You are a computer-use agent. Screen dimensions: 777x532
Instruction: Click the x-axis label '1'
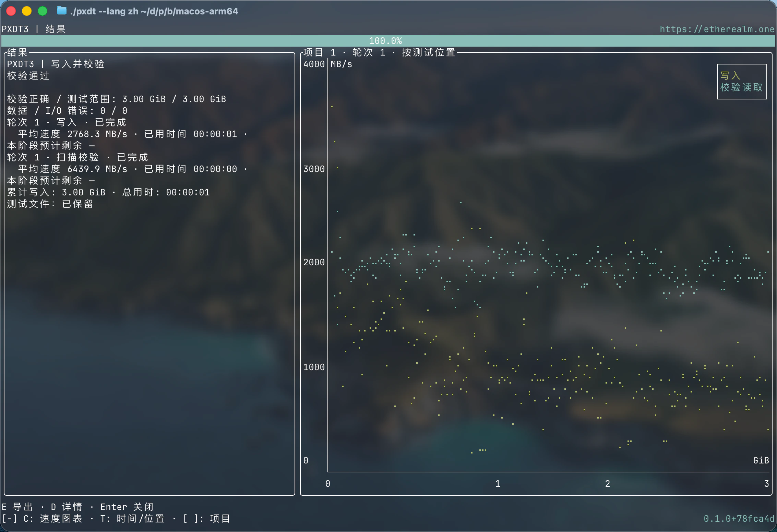point(498,483)
